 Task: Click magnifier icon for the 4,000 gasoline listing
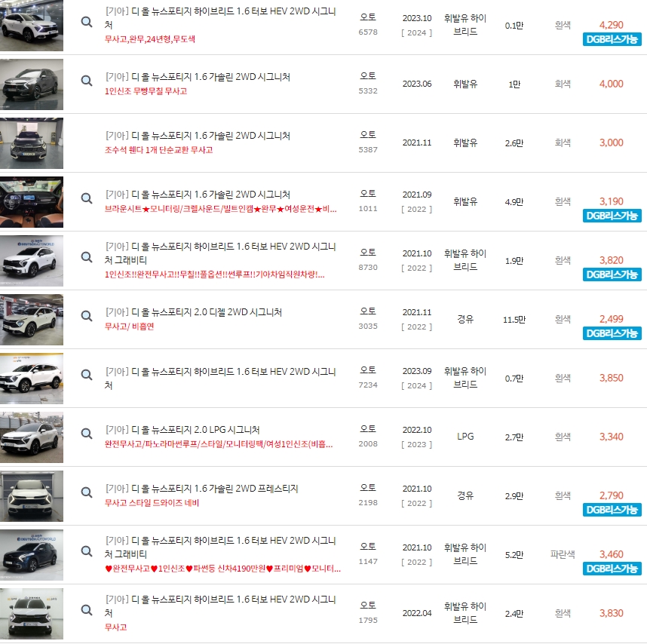coord(86,81)
